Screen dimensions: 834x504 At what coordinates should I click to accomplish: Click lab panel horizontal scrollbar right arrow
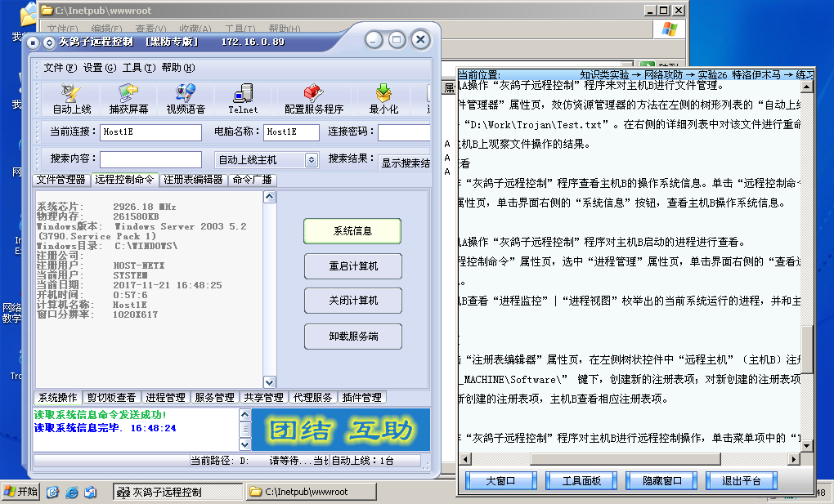(x=794, y=459)
